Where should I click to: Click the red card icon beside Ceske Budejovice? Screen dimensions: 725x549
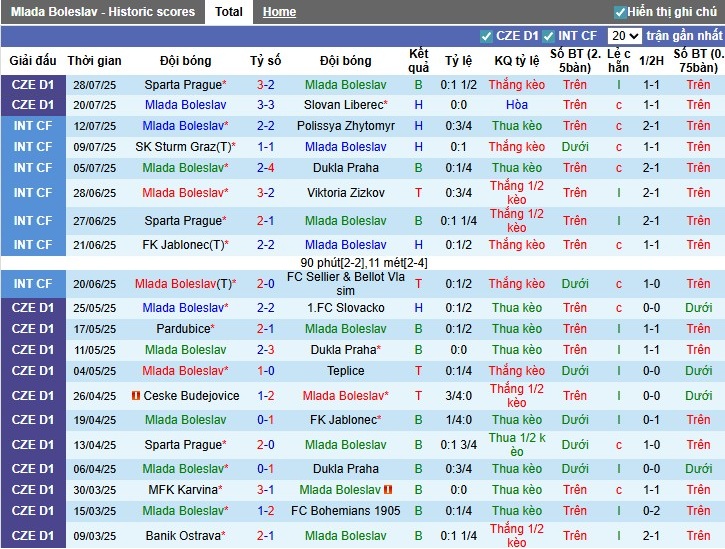pos(136,395)
